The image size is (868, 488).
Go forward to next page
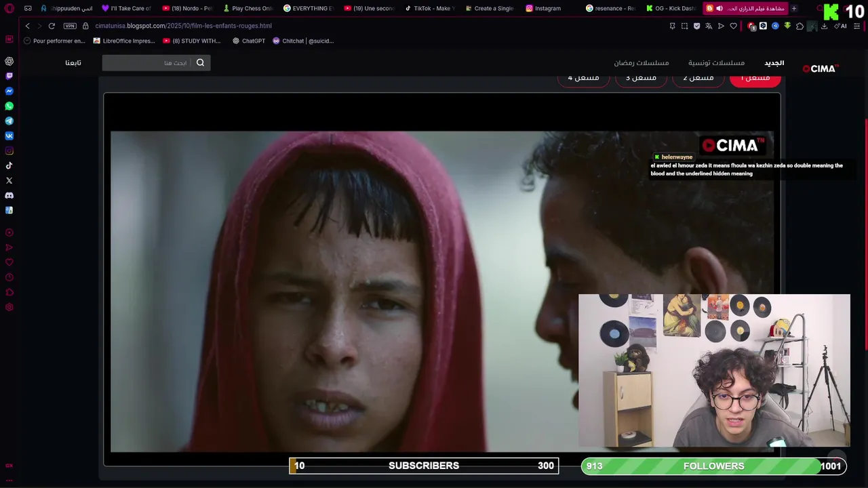[39, 26]
